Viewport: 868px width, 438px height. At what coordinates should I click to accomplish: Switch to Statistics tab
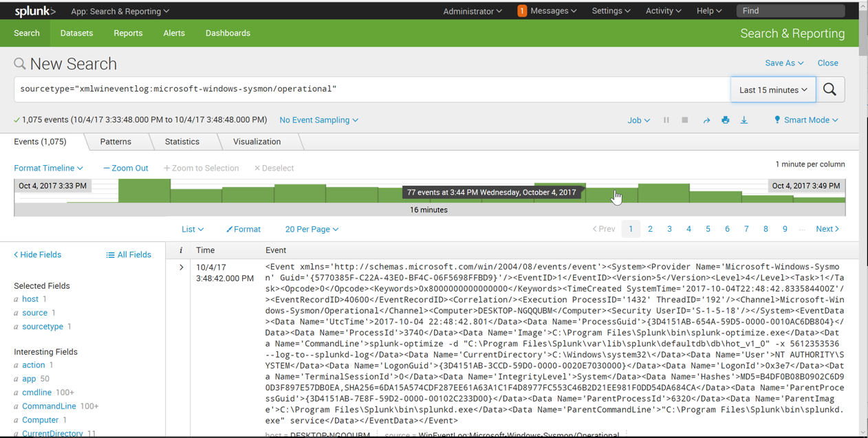click(x=182, y=142)
